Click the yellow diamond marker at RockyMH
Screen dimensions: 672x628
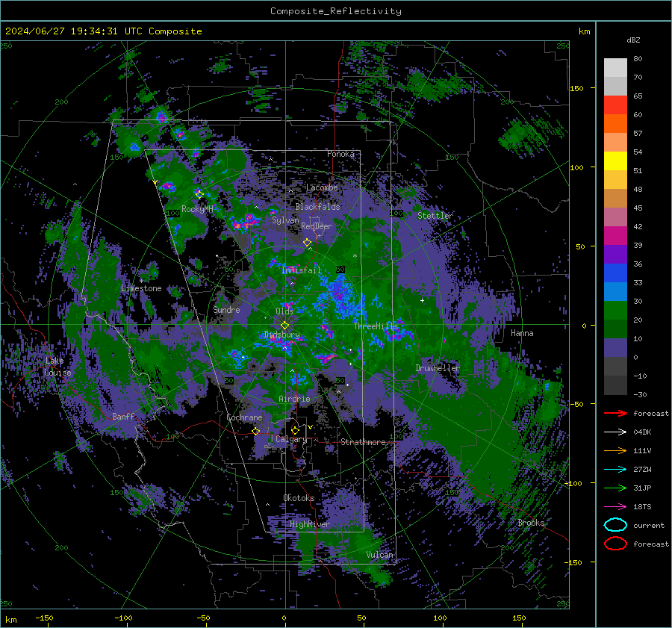click(x=199, y=194)
